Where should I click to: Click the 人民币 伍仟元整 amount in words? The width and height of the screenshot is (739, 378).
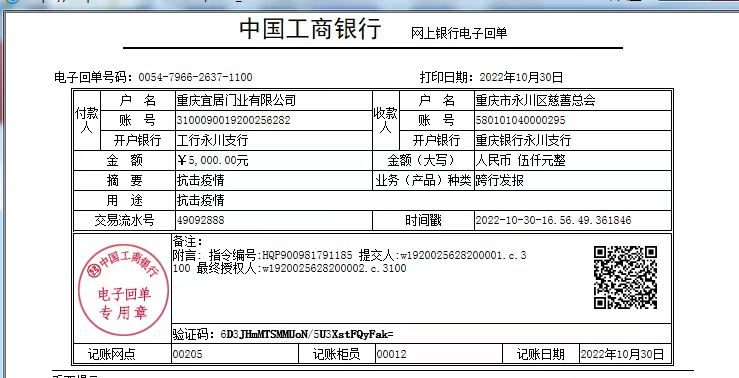(x=520, y=161)
